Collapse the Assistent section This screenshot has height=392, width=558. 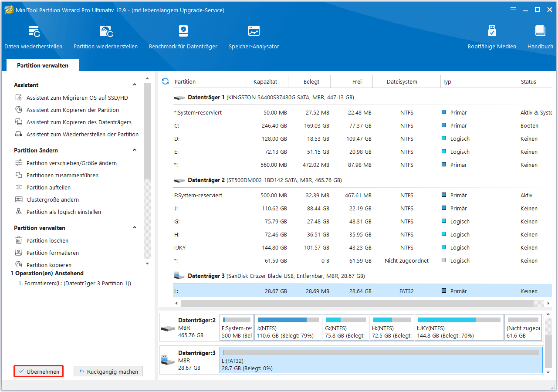[x=135, y=85]
